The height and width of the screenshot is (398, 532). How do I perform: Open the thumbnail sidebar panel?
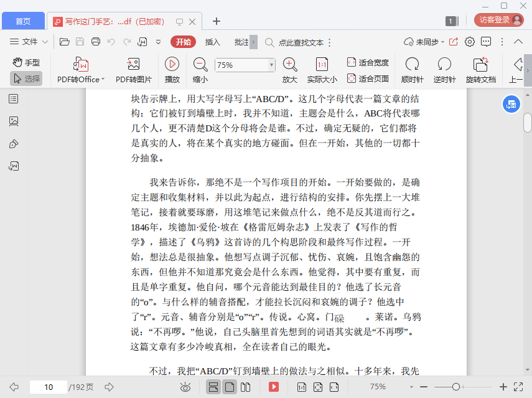(14, 121)
